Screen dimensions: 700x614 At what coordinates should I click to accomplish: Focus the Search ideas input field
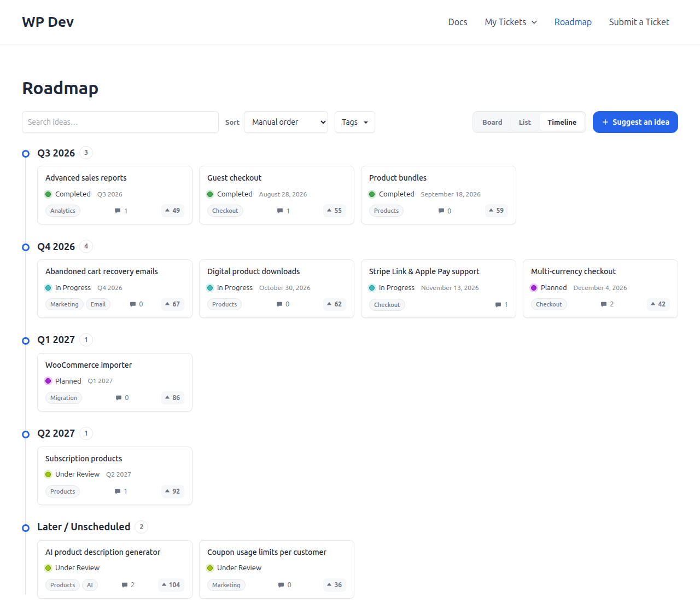(x=120, y=122)
